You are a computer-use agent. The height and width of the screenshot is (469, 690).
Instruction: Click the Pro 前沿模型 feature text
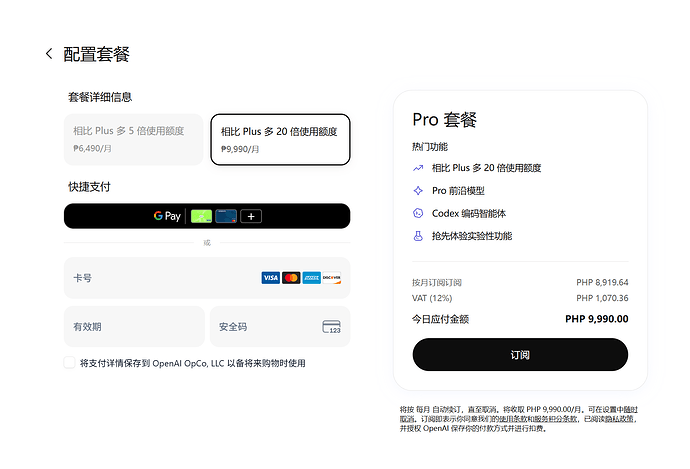pyautogui.click(x=458, y=191)
